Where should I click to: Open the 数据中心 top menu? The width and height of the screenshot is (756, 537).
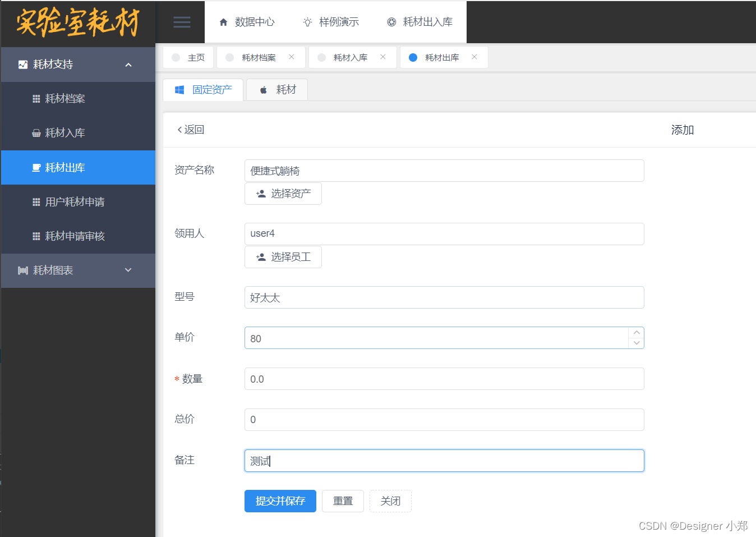coord(247,22)
